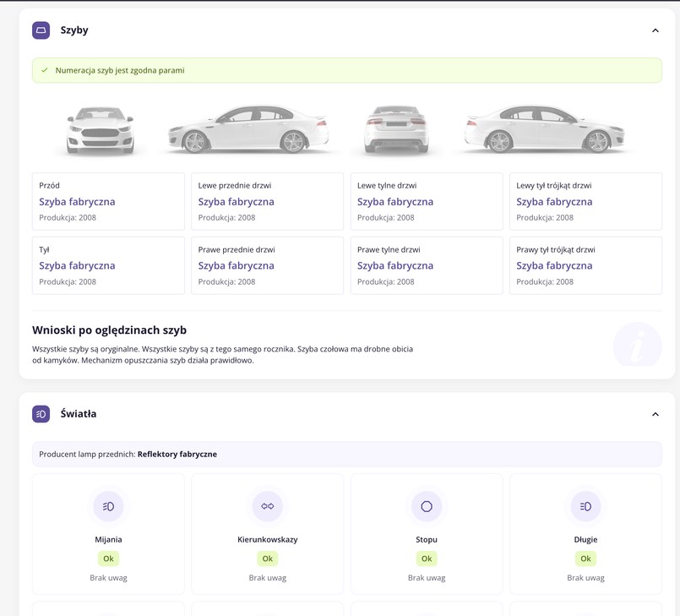Click the Długie high beam icon

(585, 506)
